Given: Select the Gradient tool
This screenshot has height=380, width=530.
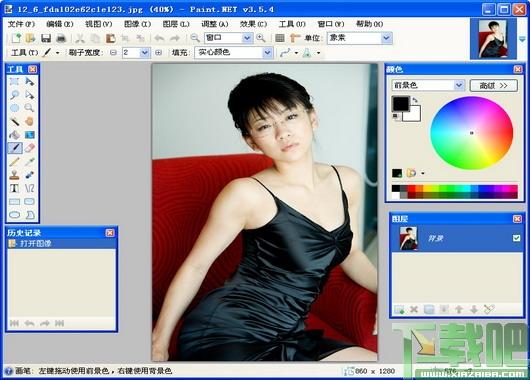Looking at the screenshot, I should pyautogui.click(x=30, y=135).
